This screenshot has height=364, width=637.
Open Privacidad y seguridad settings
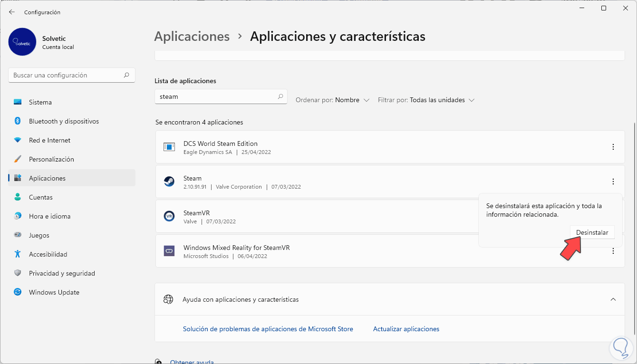(x=72, y=273)
